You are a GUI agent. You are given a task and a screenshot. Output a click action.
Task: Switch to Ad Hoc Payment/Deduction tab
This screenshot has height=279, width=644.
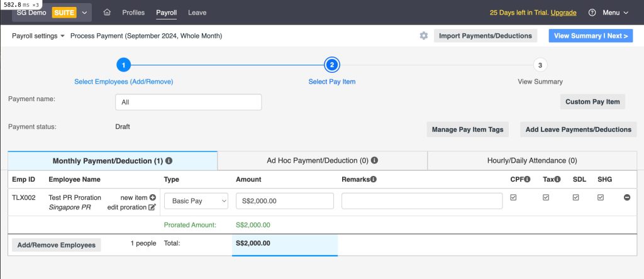322,161
